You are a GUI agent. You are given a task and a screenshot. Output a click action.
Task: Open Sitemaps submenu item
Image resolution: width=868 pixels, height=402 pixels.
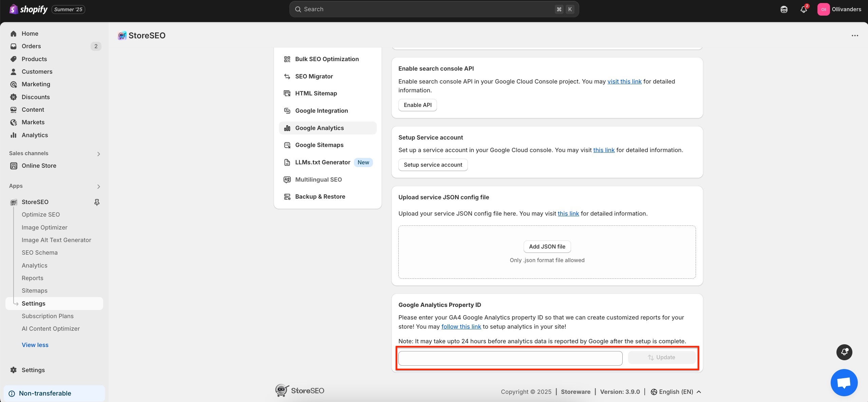[x=35, y=291]
